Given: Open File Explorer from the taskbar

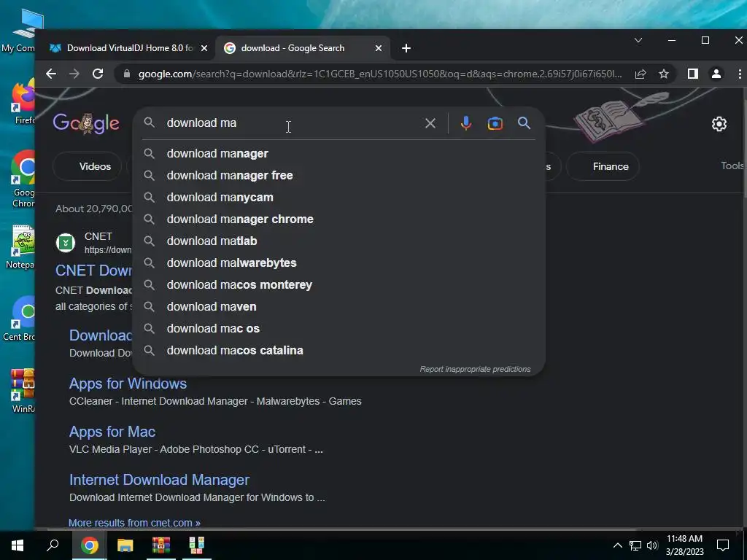Looking at the screenshot, I should pyautogui.click(x=125, y=545).
